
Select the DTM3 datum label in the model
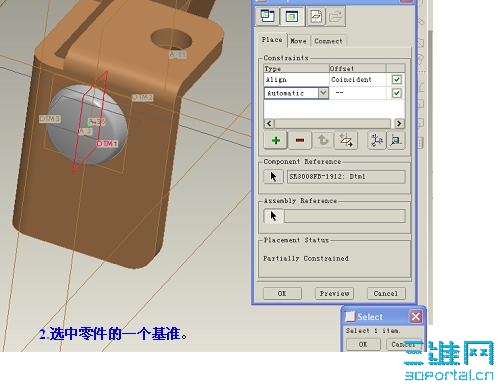[50, 119]
